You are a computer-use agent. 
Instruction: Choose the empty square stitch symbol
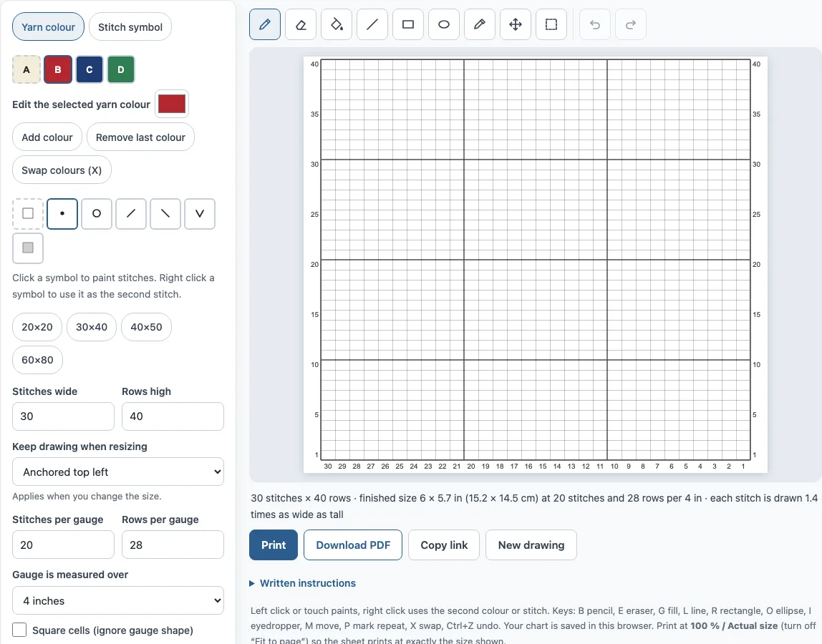click(x=28, y=214)
